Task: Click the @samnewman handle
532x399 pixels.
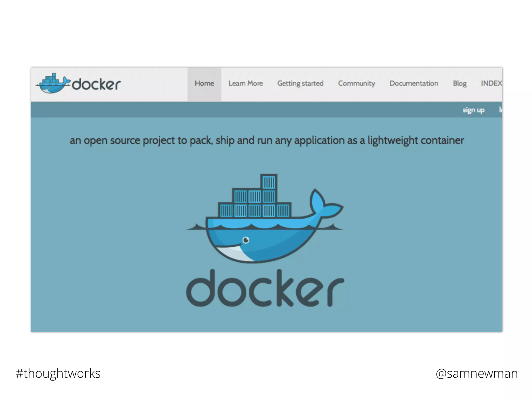Action: 477,374
